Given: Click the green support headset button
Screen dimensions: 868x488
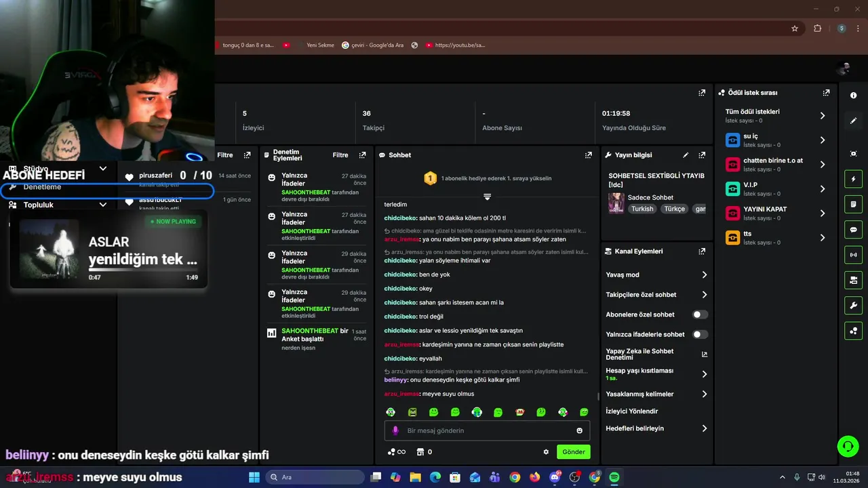Looking at the screenshot, I should click(848, 446).
